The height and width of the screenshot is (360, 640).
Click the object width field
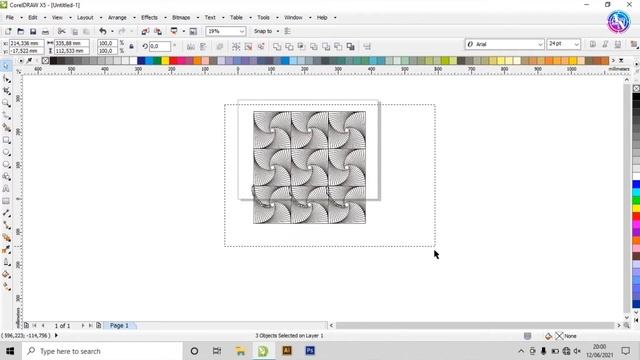72,43
